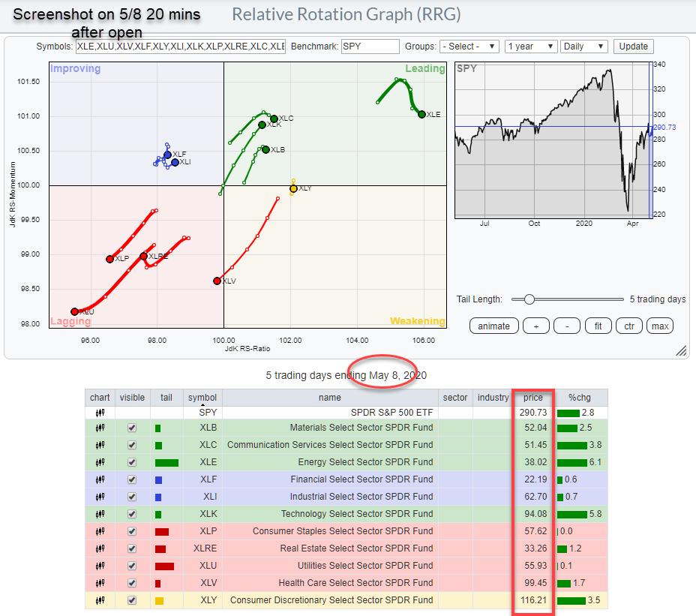The image size is (696, 616).
Task: Click the XLK row price 94.08
Action: [x=535, y=514]
